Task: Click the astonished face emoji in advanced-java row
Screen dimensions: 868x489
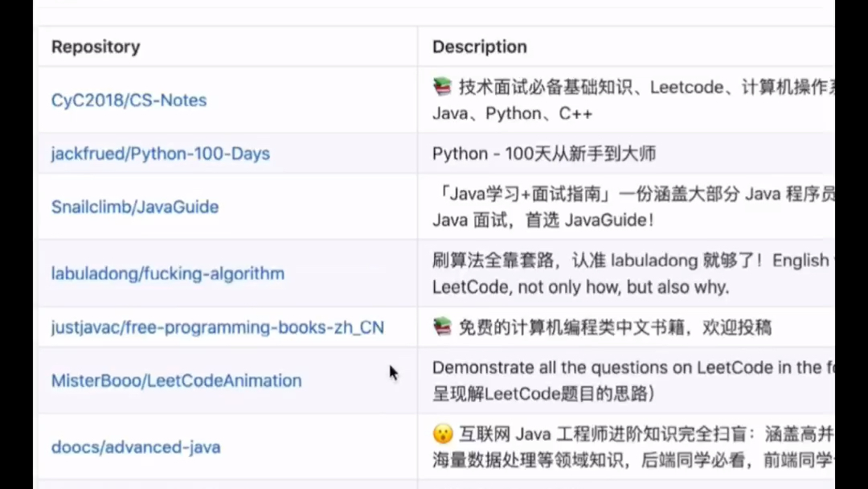Action: point(443,434)
